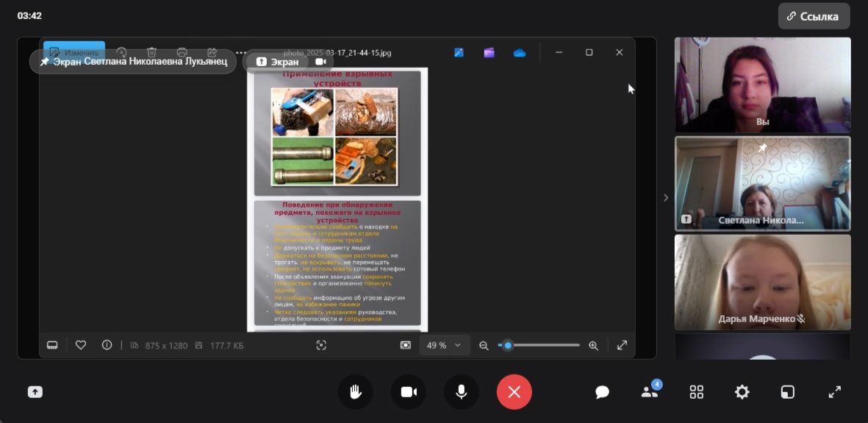The image size is (868, 423).
Task: Maximize the Photos window
Action: [x=589, y=52]
